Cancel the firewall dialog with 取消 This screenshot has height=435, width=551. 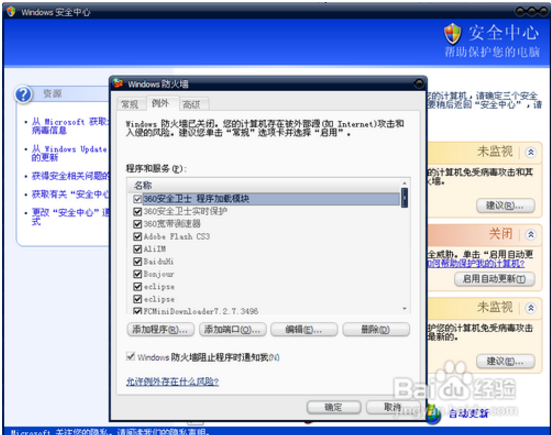click(x=393, y=407)
